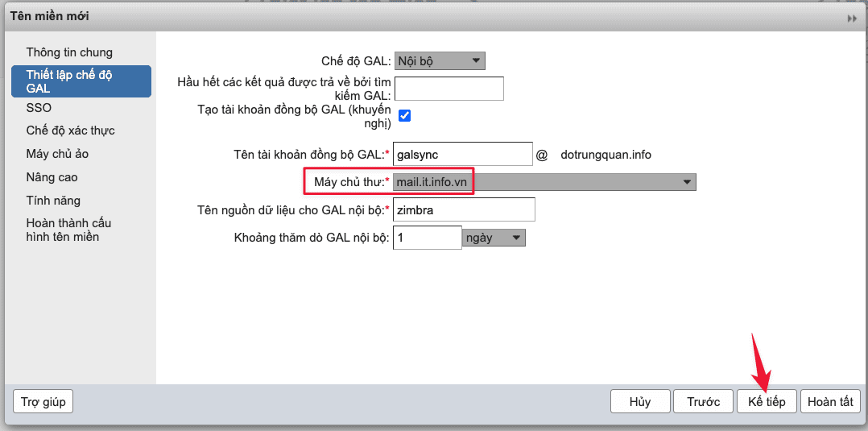Select the Thiết lập chế độ GAL step

[81, 81]
